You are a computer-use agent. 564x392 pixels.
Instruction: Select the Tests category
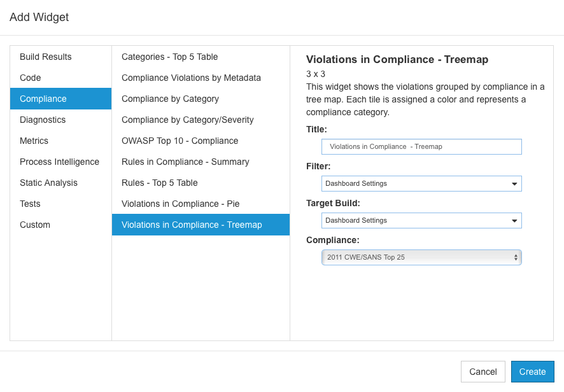60,204
